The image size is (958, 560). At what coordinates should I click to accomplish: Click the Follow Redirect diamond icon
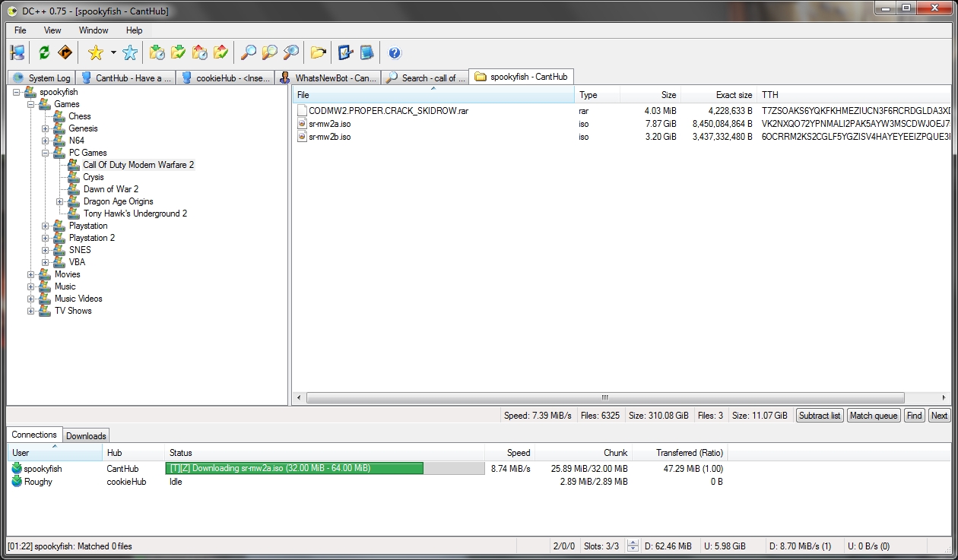point(65,52)
